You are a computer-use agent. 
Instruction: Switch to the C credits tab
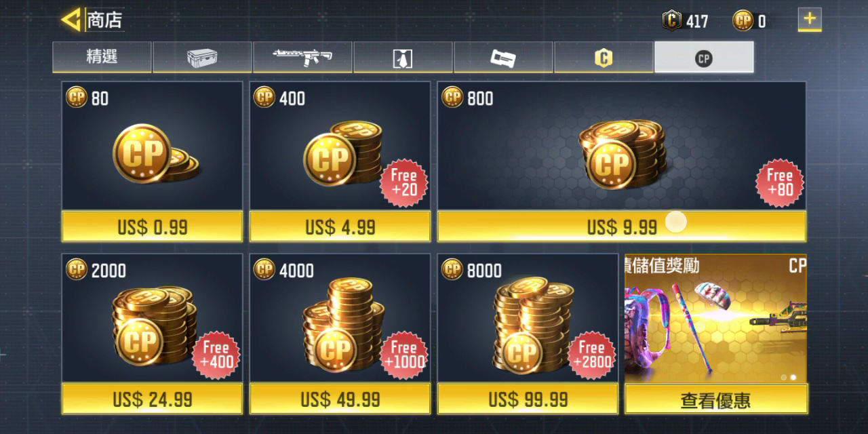click(x=604, y=57)
